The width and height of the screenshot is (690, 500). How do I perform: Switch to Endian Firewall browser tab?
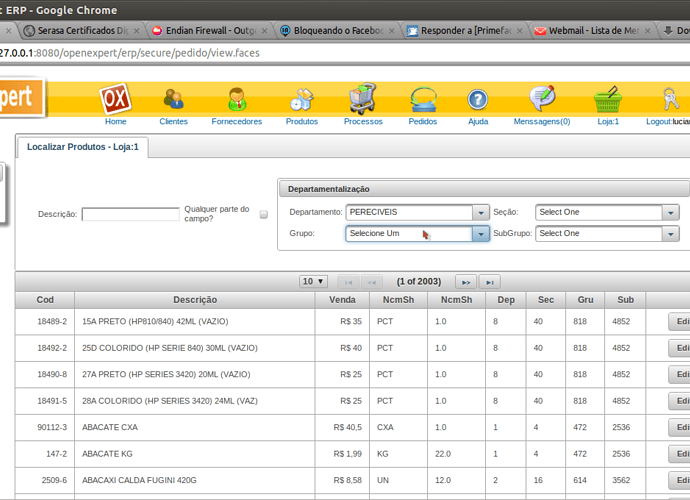pos(210,31)
